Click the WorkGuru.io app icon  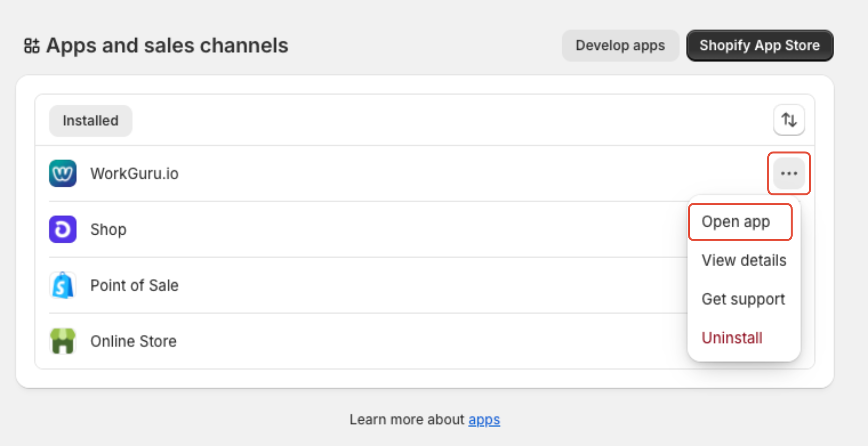click(x=63, y=173)
